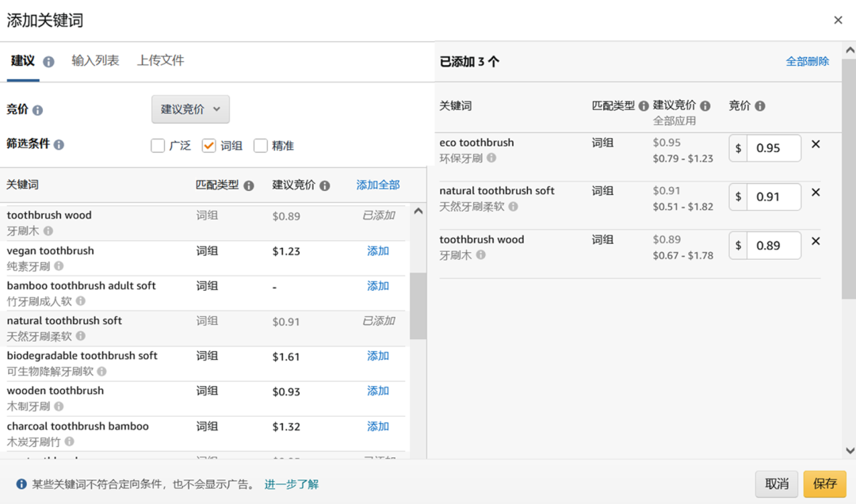Click the 添加全部 link to add all keywords
The height and width of the screenshot is (504, 856).
378,184
